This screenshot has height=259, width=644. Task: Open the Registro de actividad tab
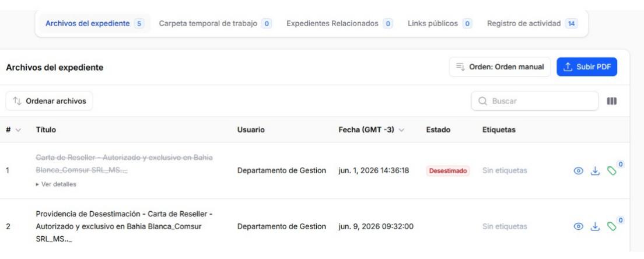pos(532,23)
